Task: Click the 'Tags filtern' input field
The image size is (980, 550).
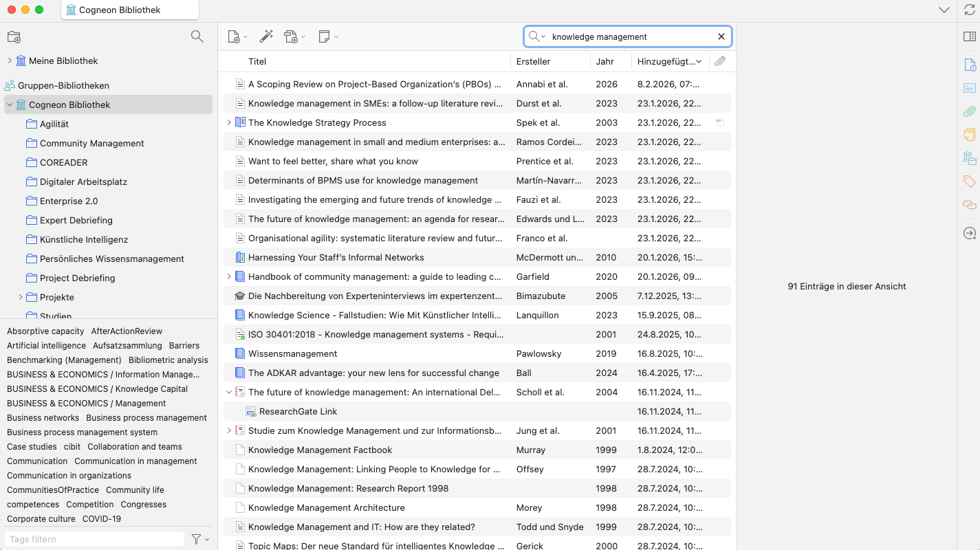Action: tap(95, 540)
